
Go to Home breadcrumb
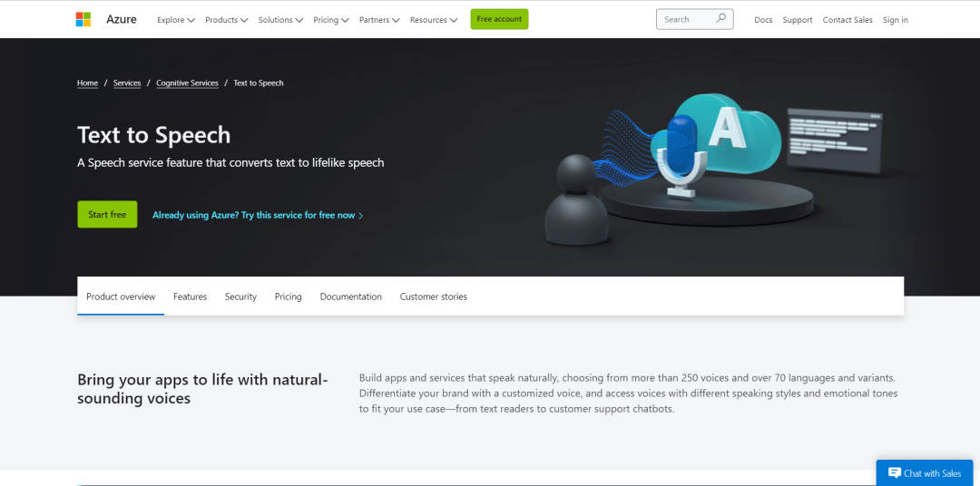click(x=87, y=83)
